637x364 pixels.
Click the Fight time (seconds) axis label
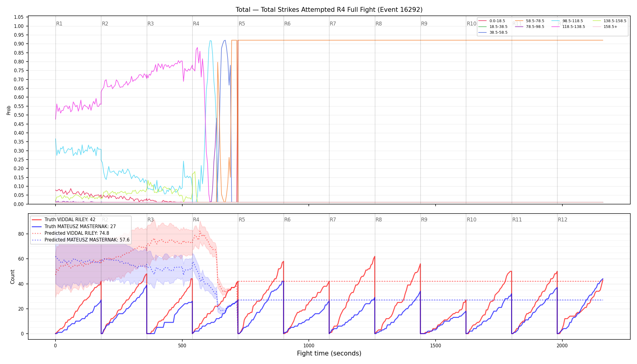(x=329, y=353)
